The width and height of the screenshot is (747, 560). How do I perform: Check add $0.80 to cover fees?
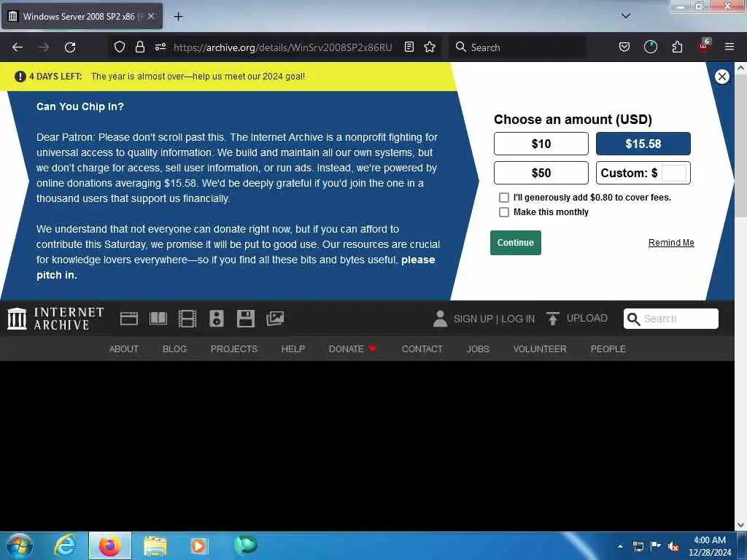point(503,197)
